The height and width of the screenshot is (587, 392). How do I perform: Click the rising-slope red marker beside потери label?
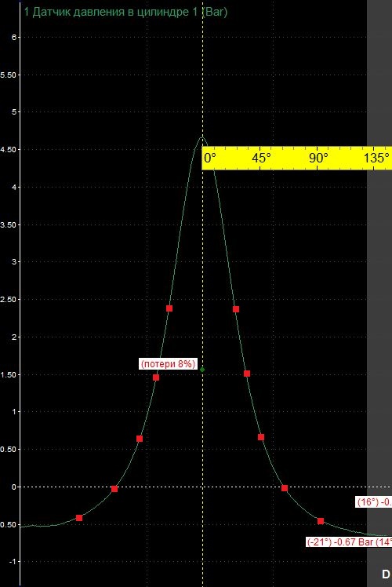click(156, 377)
